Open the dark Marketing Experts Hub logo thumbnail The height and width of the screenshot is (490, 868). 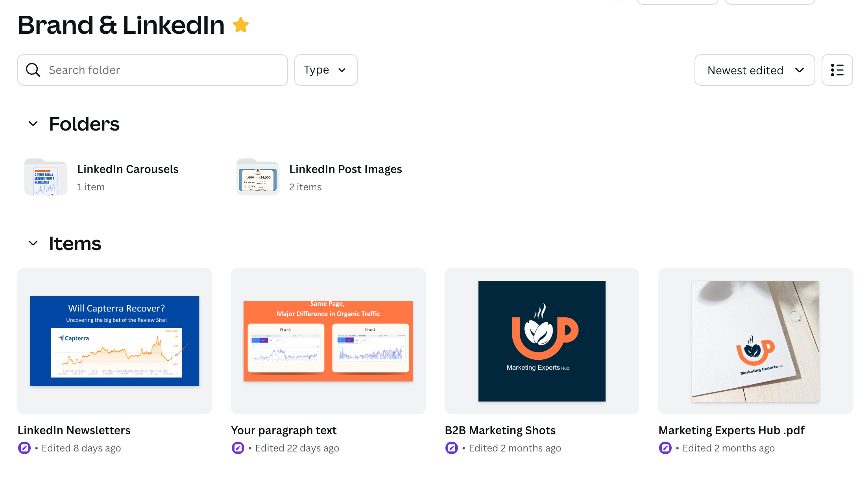[x=542, y=341]
